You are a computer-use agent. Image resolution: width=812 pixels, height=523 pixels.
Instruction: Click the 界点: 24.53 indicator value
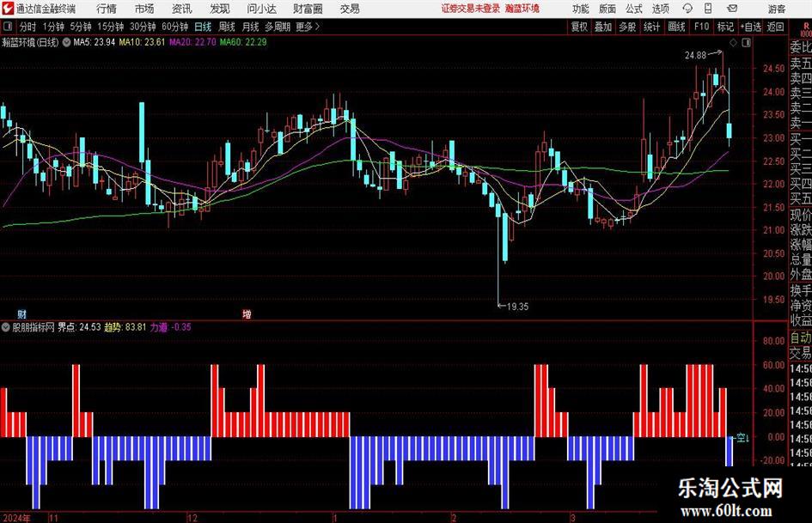(79, 326)
